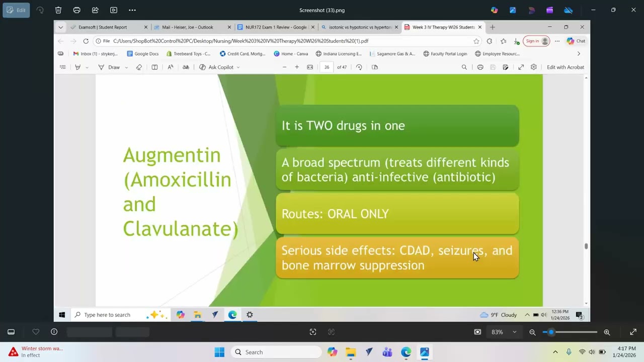The height and width of the screenshot is (362, 644).
Task: Print the image from the Photos top bar
Action: coord(76,10)
